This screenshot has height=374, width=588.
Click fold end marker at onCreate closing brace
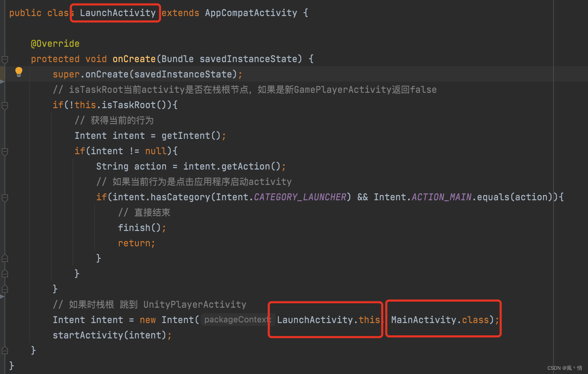[5, 351]
